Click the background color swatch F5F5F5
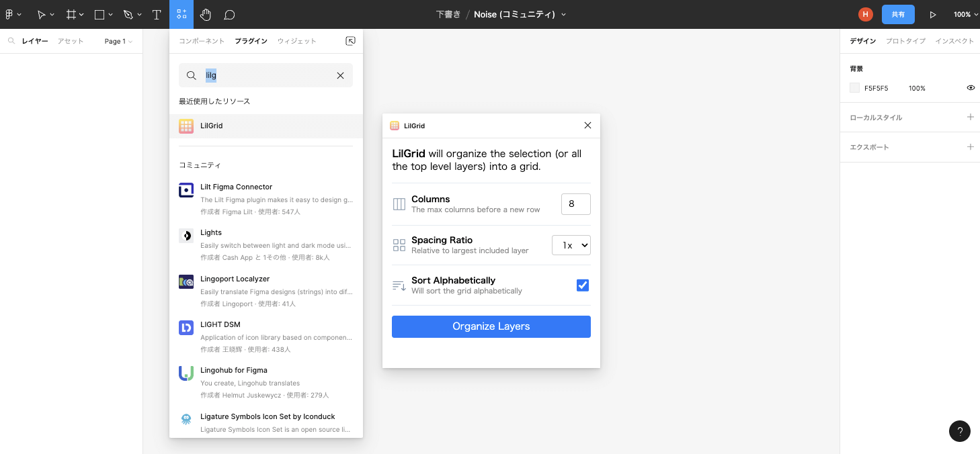This screenshot has width=980, height=454. (x=855, y=88)
